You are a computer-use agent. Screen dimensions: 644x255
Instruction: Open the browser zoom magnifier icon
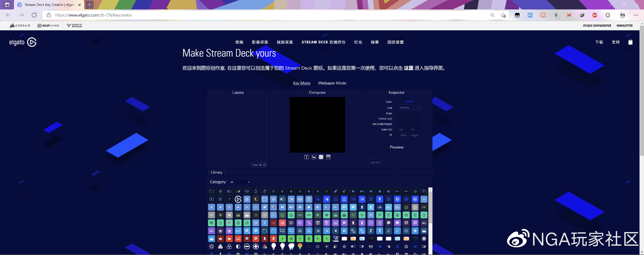(x=492, y=15)
